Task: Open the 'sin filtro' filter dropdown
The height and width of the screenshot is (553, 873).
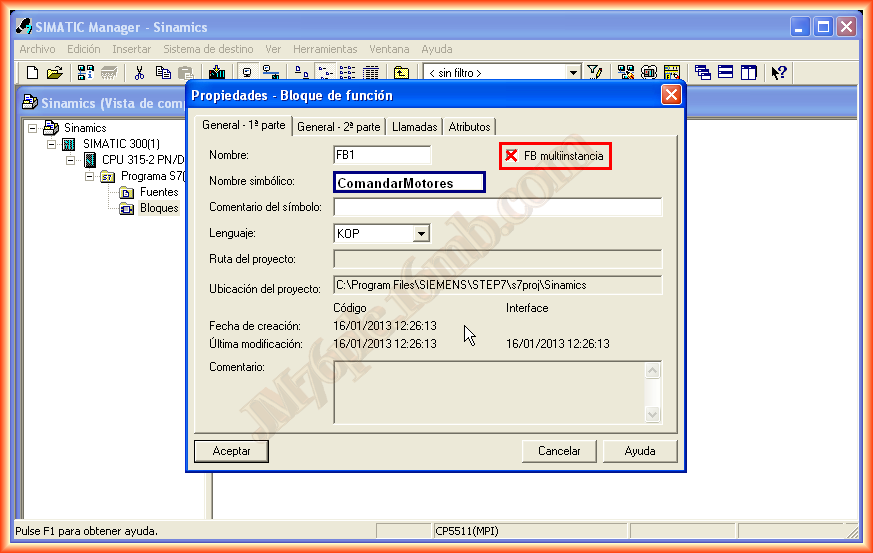Action: pyautogui.click(x=573, y=73)
